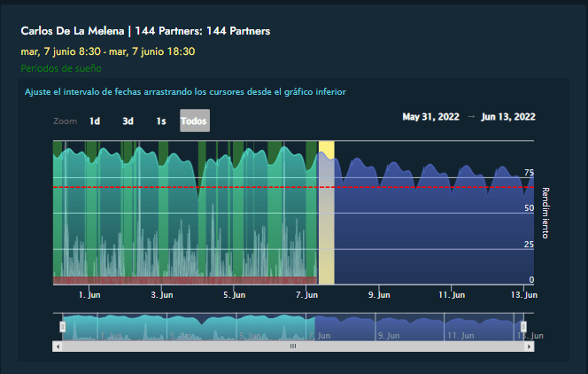Click the scrollbar right arrow

click(530, 347)
